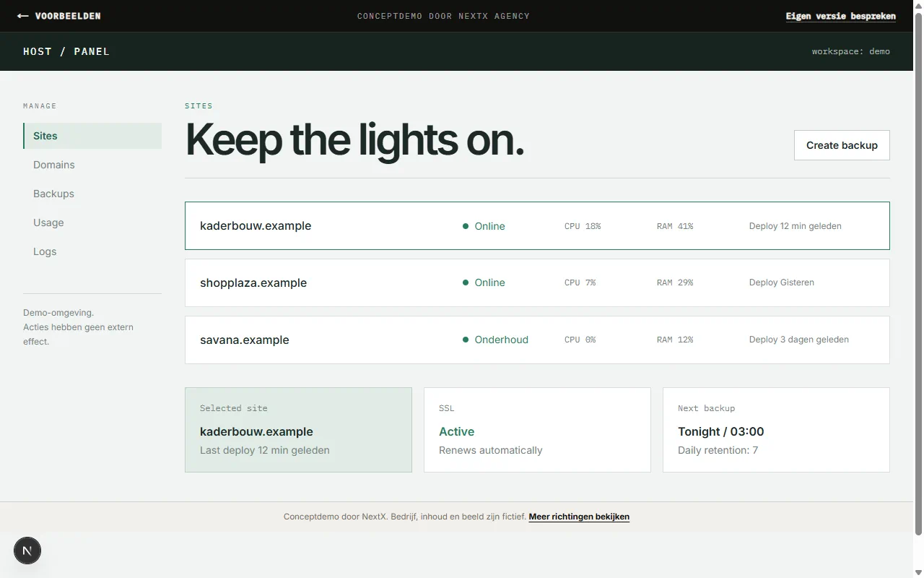The image size is (924, 578).
Task: Click the Onderhoud status dot for savana.example
Action: click(466, 340)
